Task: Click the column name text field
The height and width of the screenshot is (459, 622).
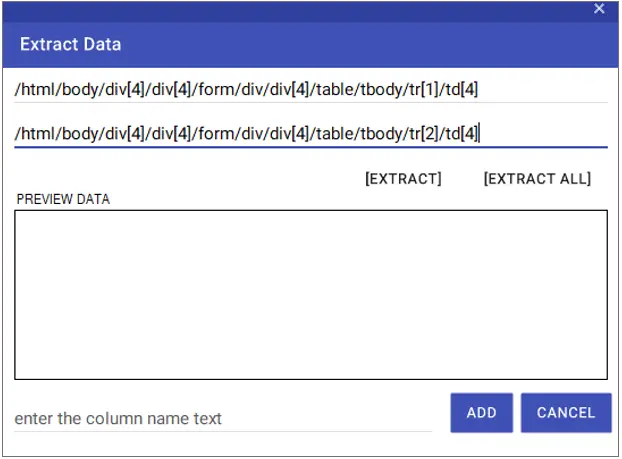Action: tap(223, 419)
